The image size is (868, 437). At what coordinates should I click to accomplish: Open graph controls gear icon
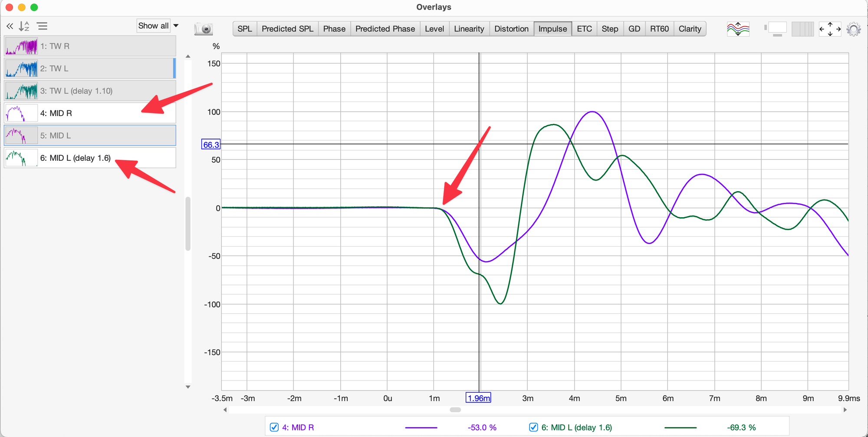point(853,29)
